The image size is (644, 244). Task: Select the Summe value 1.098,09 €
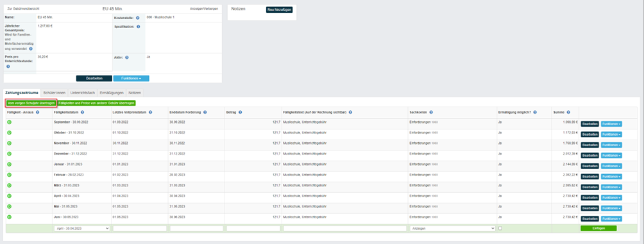click(x=570, y=122)
